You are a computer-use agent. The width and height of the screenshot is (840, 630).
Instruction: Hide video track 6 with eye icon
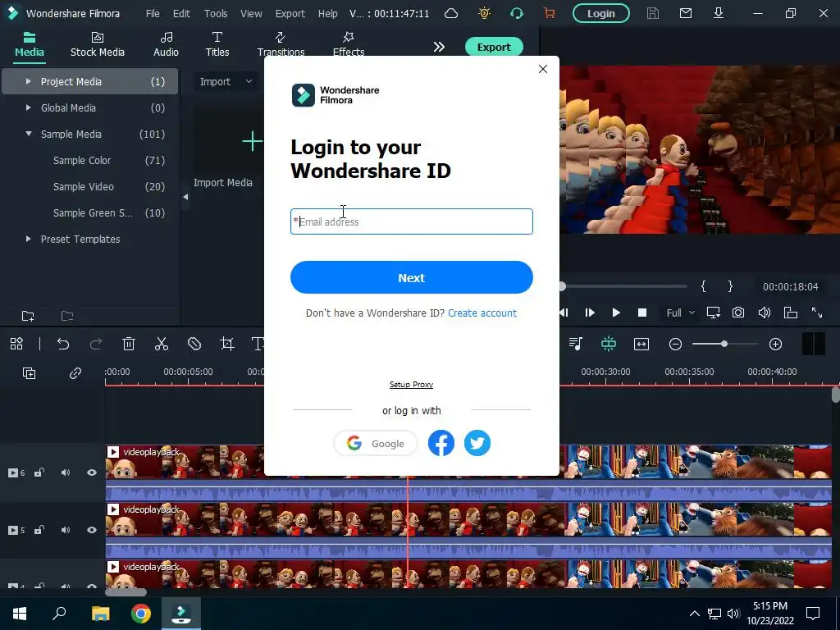(x=92, y=472)
